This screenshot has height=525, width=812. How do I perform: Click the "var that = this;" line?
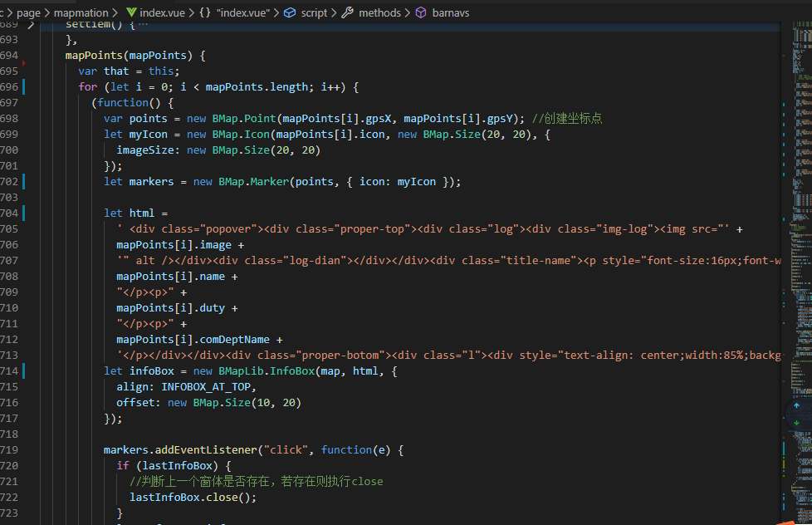pyautogui.click(x=129, y=71)
